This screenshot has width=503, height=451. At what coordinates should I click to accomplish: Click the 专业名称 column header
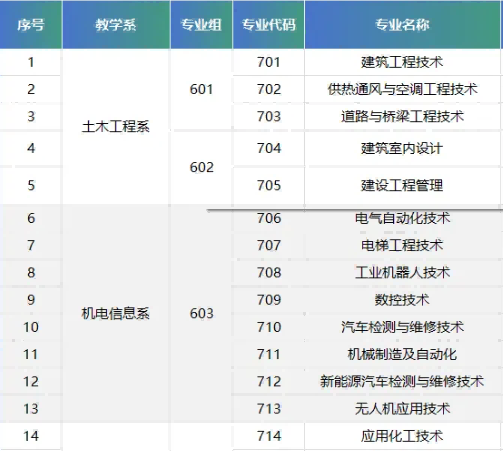click(402, 25)
